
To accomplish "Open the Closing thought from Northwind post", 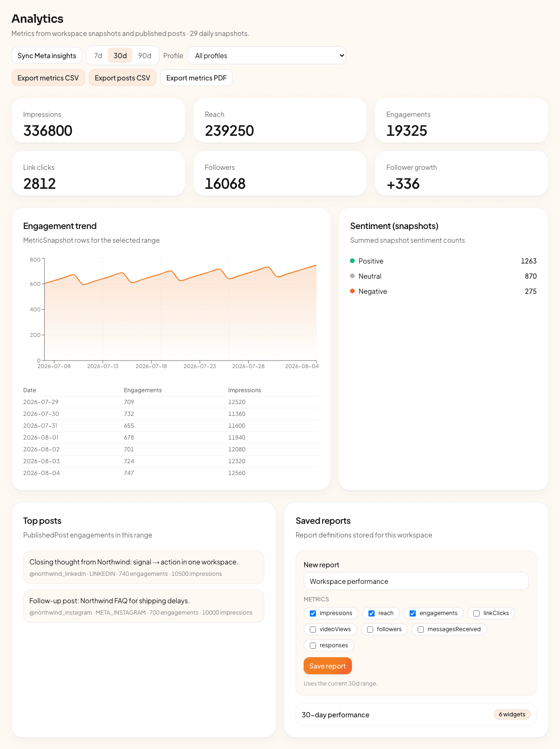I will (x=144, y=567).
